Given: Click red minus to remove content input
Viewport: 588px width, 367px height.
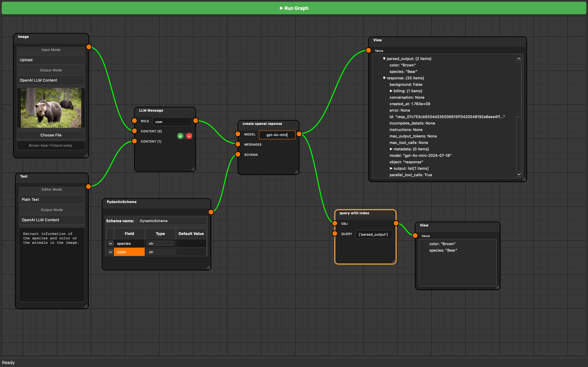Looking at the screenshot, I should point(189,136).
